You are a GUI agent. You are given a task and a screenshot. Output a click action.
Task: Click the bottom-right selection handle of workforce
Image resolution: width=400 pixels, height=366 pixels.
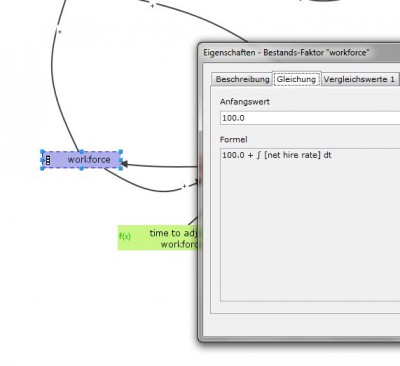121,168
